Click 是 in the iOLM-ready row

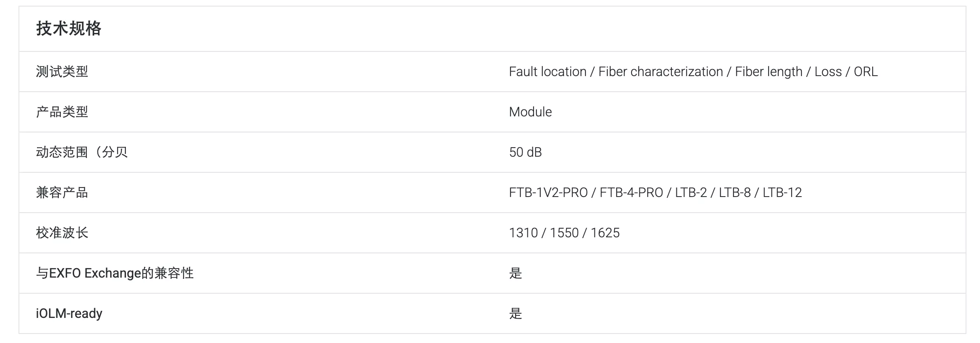click(x=516, y=313)
